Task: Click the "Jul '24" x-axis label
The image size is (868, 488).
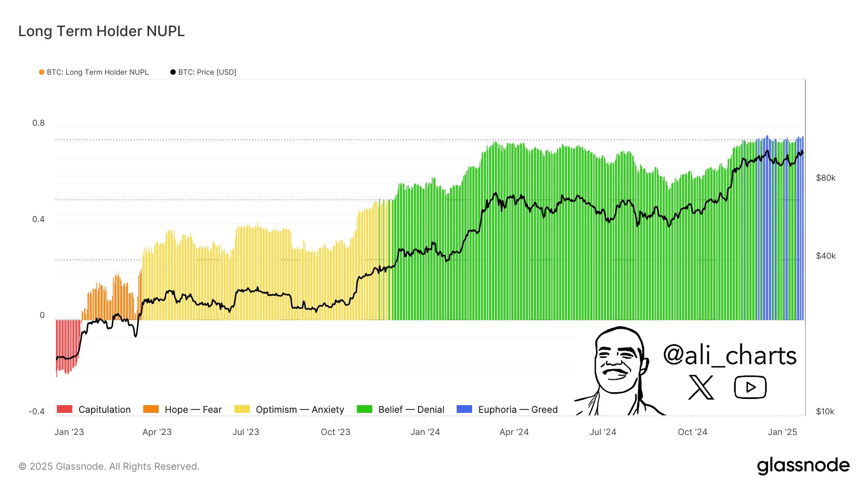Action: tap(603, 432)
